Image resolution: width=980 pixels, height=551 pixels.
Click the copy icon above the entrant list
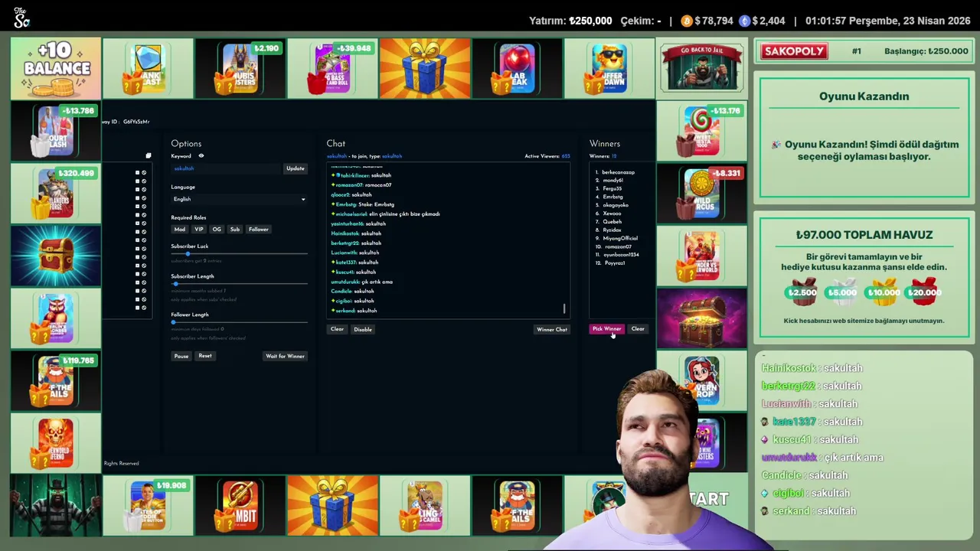point(149,155)
